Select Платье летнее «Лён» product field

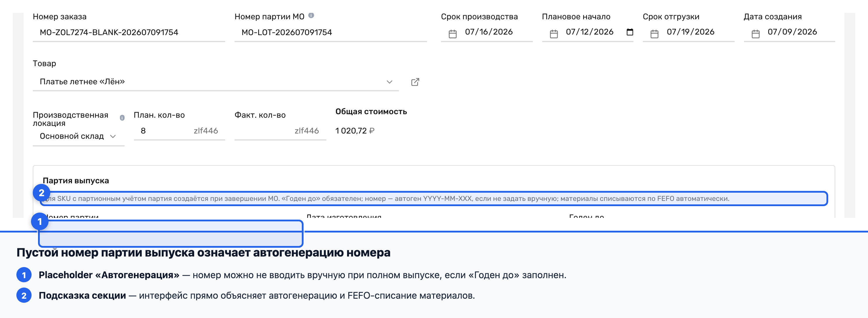[x=216, y=82]
